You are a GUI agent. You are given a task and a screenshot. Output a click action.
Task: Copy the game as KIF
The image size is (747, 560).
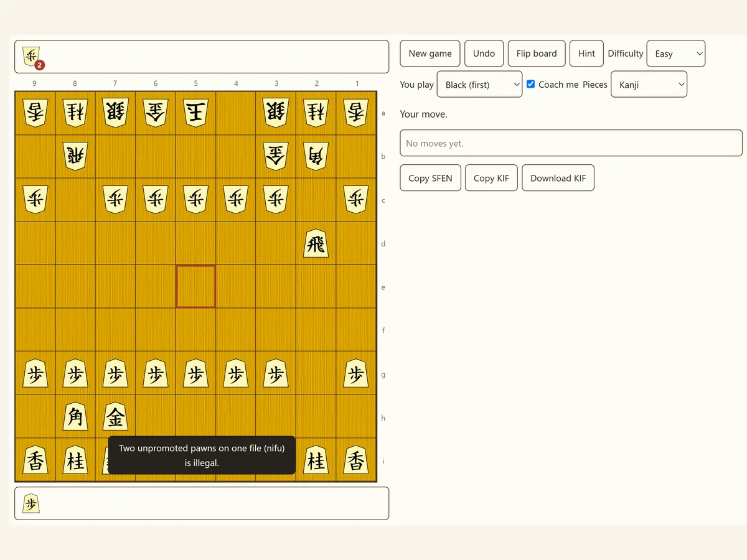(x=491, y=178)
